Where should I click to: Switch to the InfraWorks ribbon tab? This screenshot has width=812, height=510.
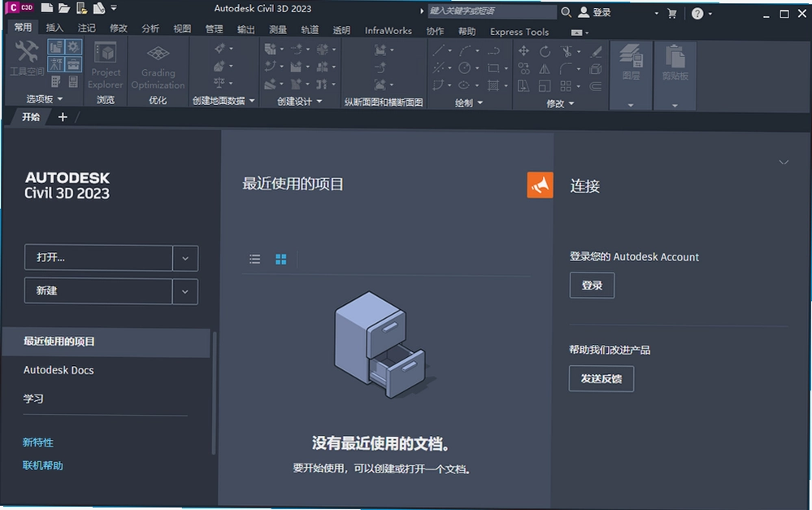click(388, 31)
